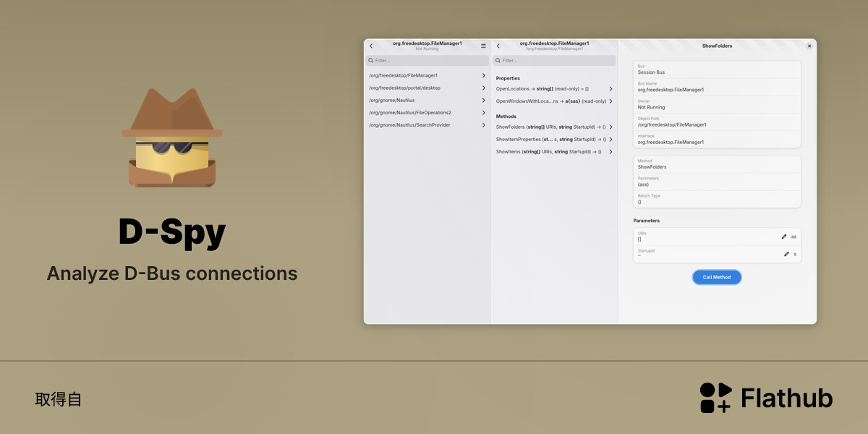Close the ShowFolders panel with the X
The width and height of the screenshot is (868, 434).
[809, 46]
